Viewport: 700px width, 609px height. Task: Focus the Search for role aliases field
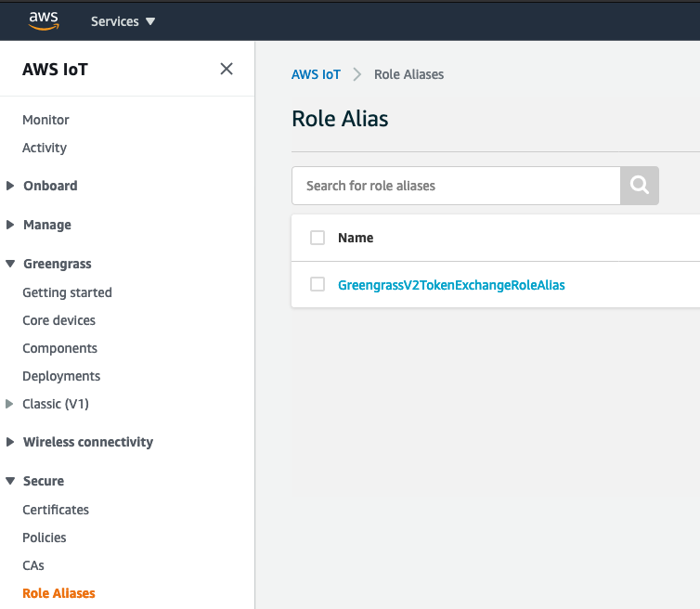coord(456,186)
